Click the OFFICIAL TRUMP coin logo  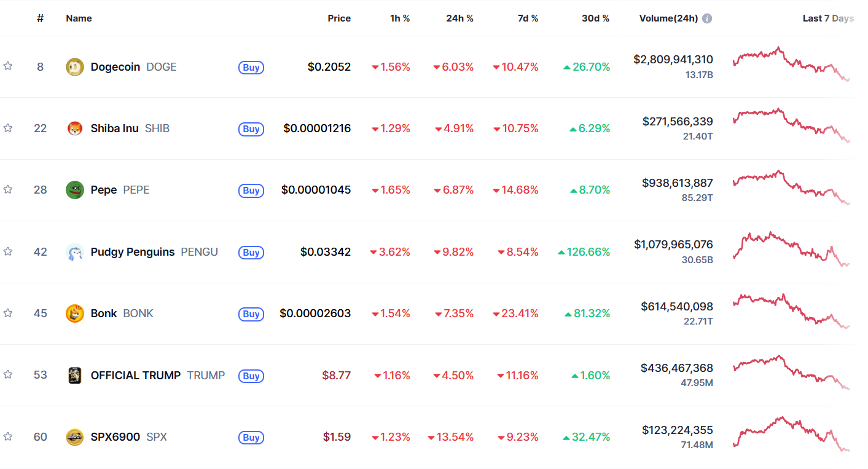(74, 375)
